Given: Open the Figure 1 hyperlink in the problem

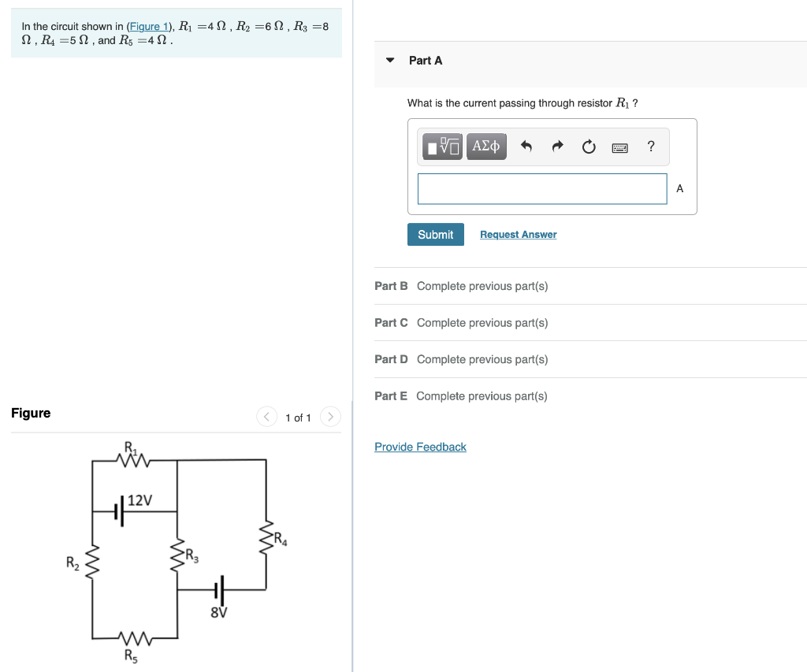Looking at the screenshot, I should click(x=149, y=26).
